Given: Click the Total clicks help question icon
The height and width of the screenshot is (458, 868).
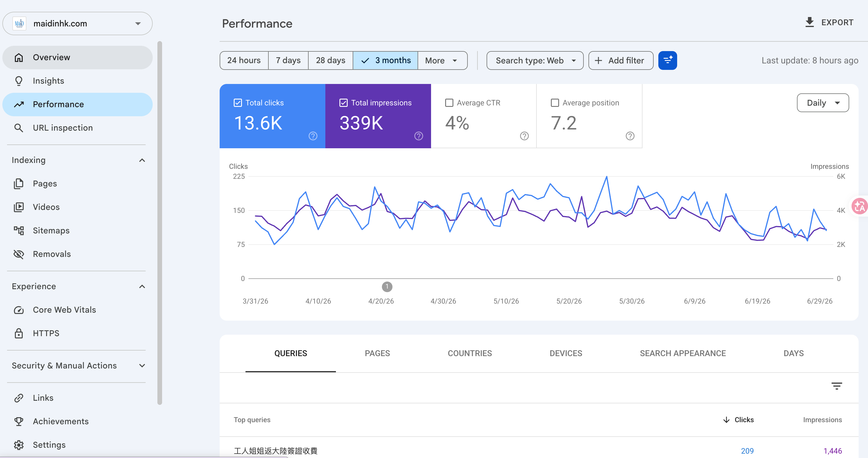Looking at the screenshot, I should 313,136.
